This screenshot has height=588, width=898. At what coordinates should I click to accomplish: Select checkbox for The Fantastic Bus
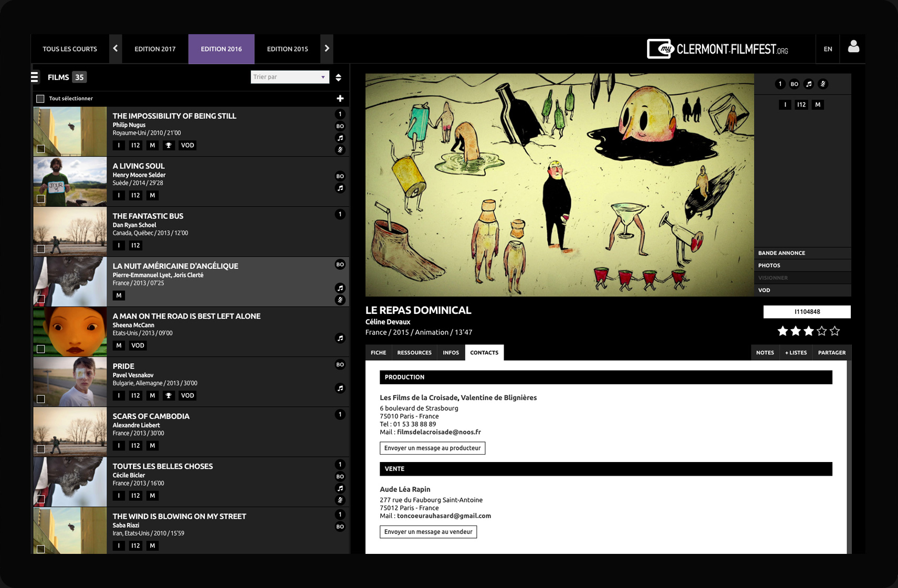pos(41,249)
